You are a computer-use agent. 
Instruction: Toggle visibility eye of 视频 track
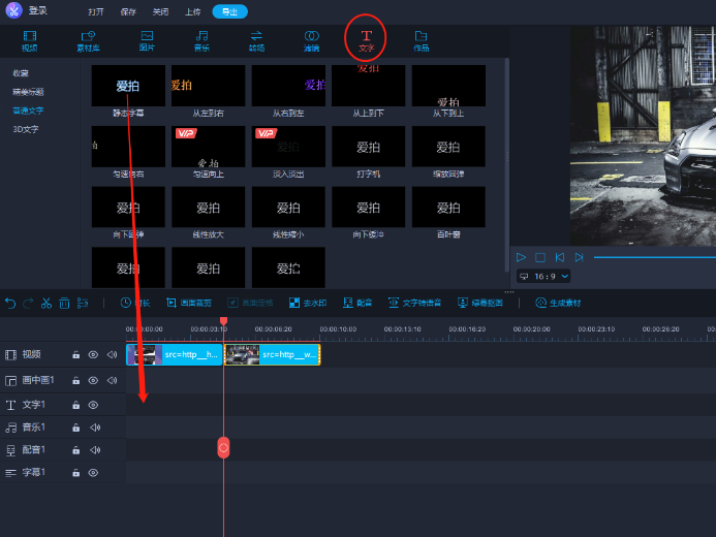pos(93,355)
